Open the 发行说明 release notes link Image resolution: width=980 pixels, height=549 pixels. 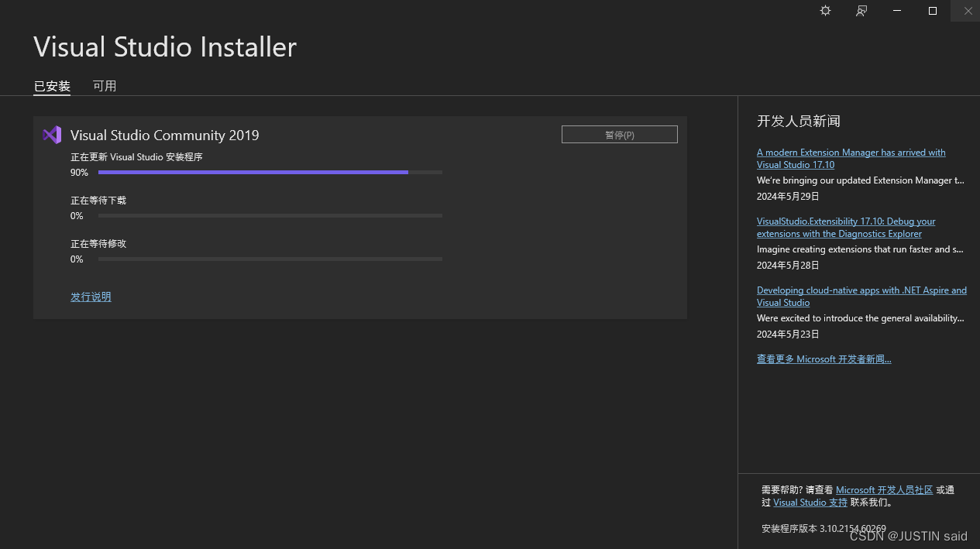91,297
